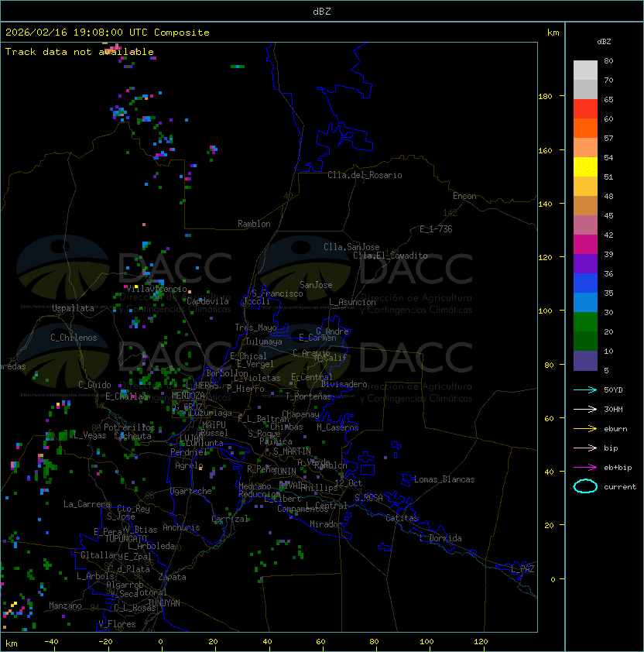Viewport: 644px width, 652px height.
Task: Click the cyan 50YD arrow in legend
Action: click(x=585, y=389)
